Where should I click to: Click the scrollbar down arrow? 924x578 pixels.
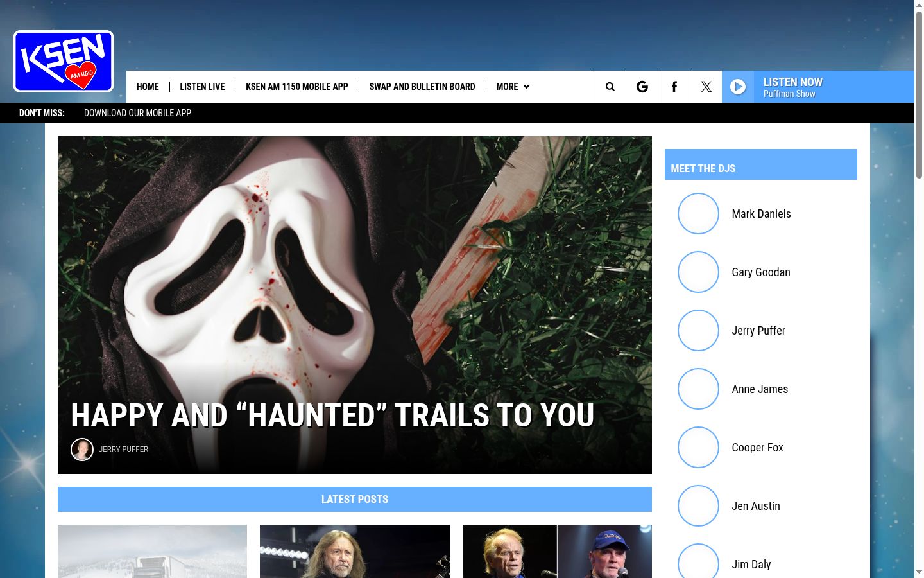pos(919,572)
